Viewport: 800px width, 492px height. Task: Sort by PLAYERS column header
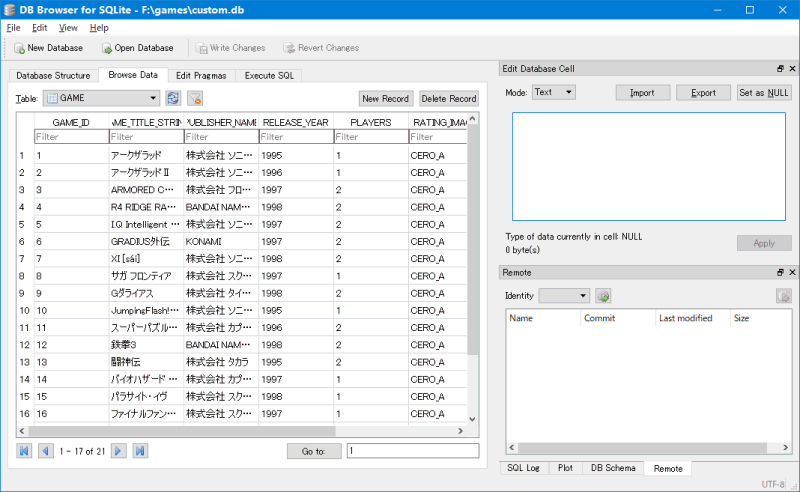coord(371,122)
